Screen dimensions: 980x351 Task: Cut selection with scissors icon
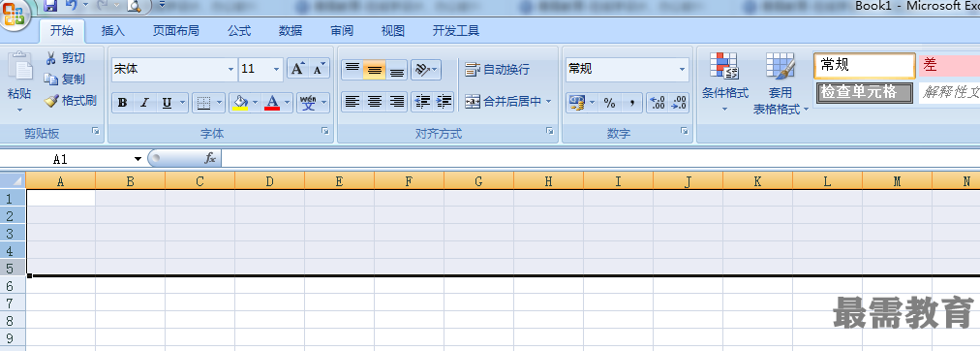[51, 58]
